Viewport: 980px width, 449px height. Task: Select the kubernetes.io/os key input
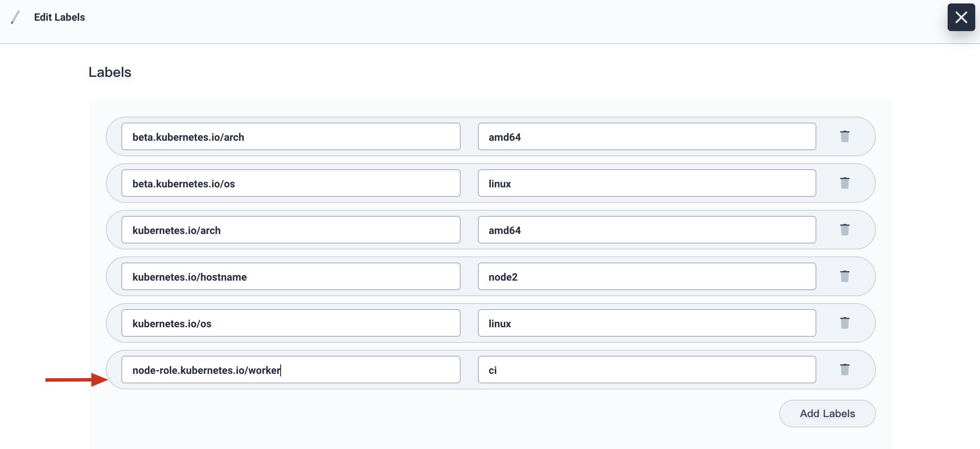pyautogui.click(x=291, y=323)
